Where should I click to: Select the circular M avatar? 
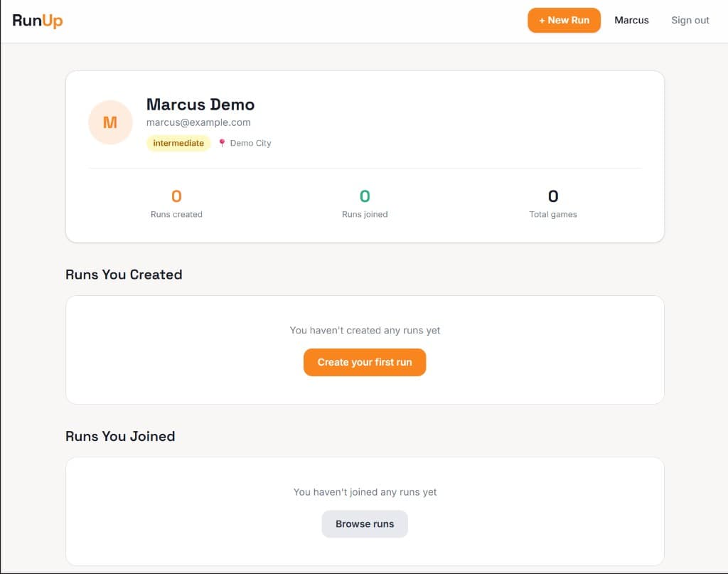coord(110,122)
